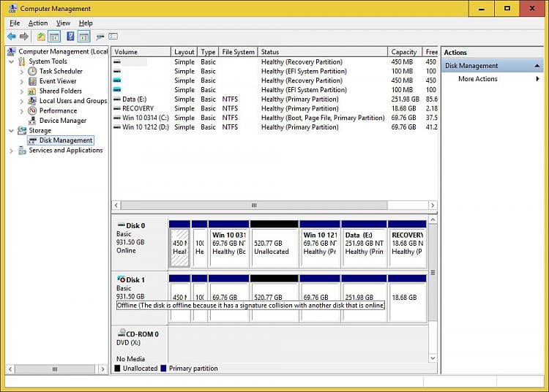Sort by the Type column header
Image resolution: width=549 pixels, height=392 pixels.
208,52
